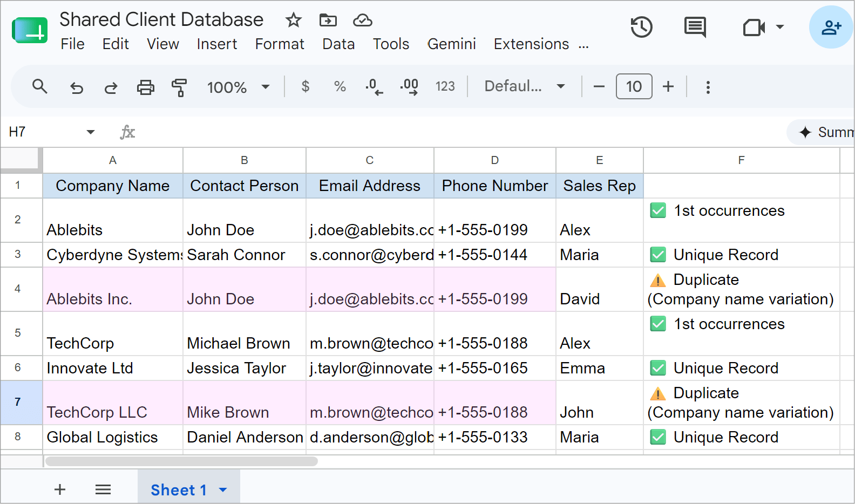Decrease decimal places
Image resolution: width=855 pixels, height=504 pixels.
click(374, 86)
